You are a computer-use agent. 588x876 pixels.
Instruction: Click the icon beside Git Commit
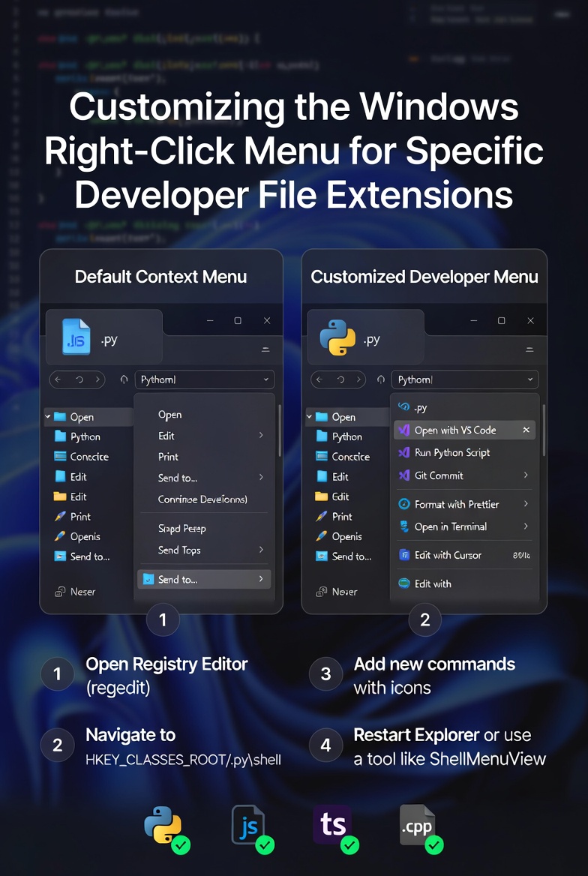pos(403,475)
